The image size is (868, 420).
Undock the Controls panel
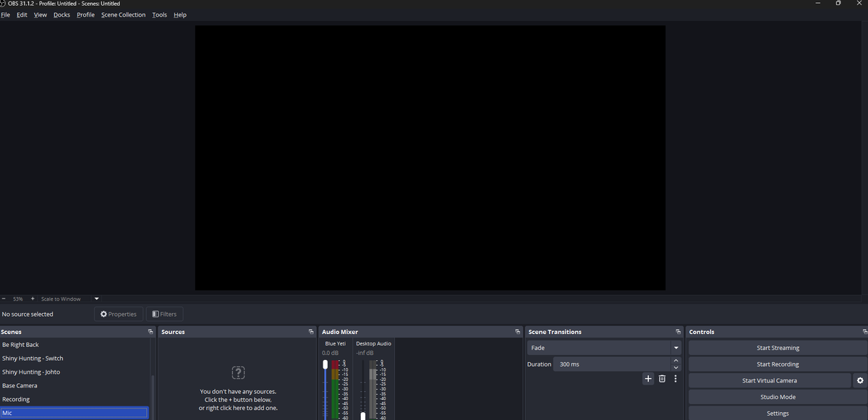pos(864,332)
